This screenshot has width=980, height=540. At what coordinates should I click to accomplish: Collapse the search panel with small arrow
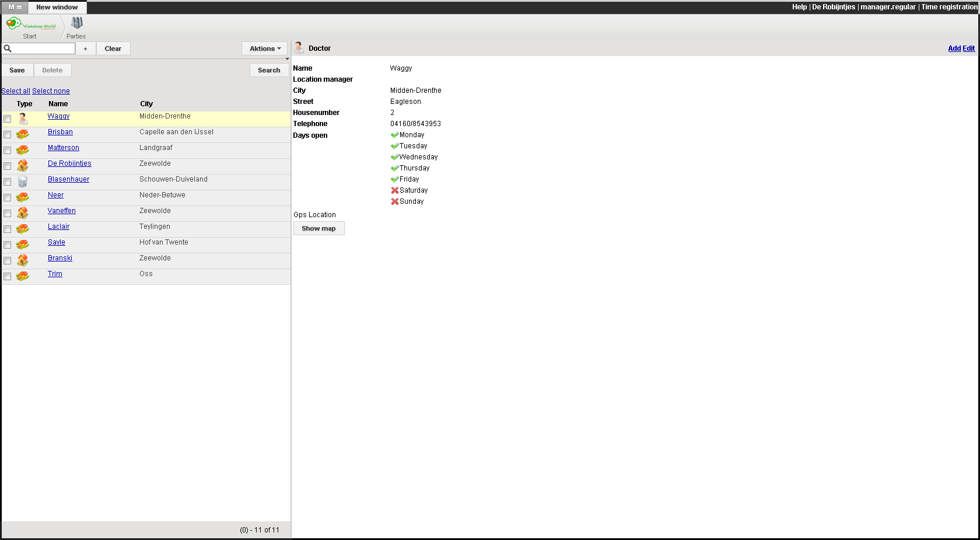[287, 59]
